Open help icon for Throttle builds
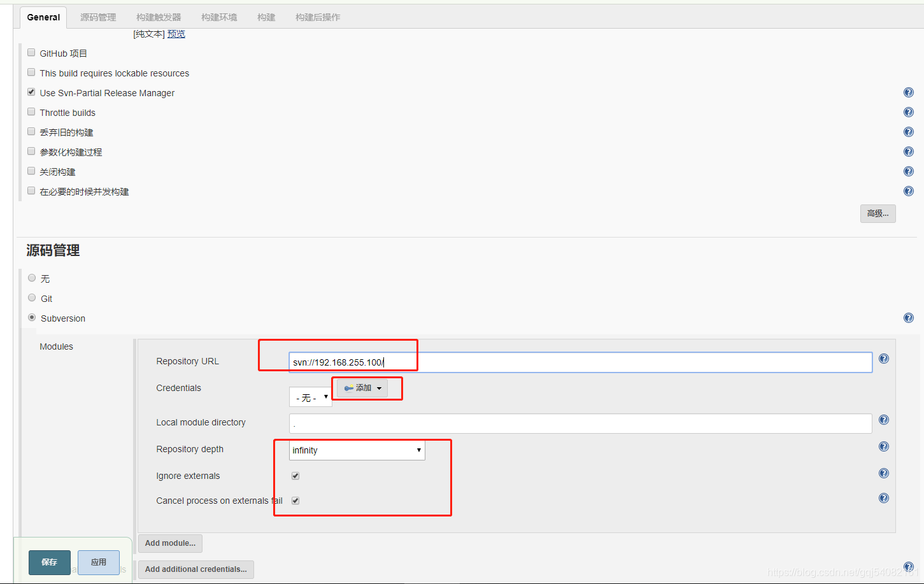 tap(909, 112)
